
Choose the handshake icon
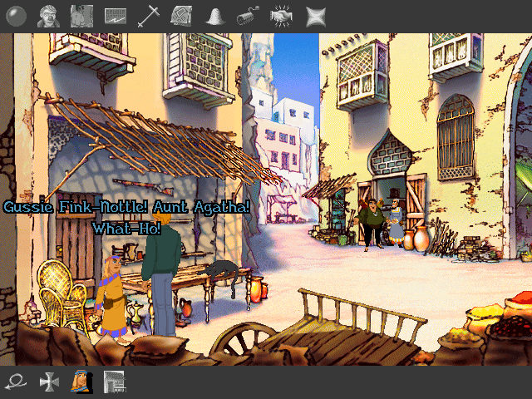(x=282, y=16)
